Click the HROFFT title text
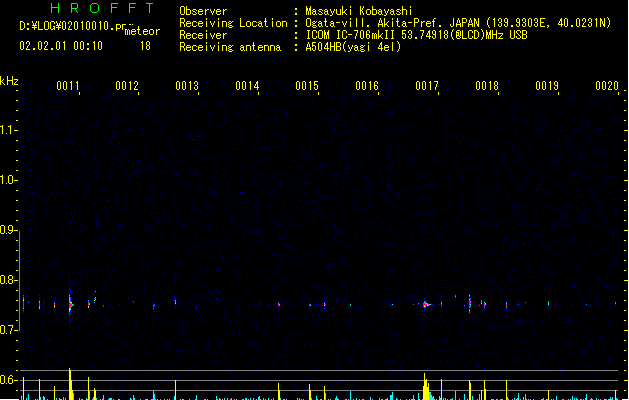Screen dimensions: 629x400 tap(103, 8)
